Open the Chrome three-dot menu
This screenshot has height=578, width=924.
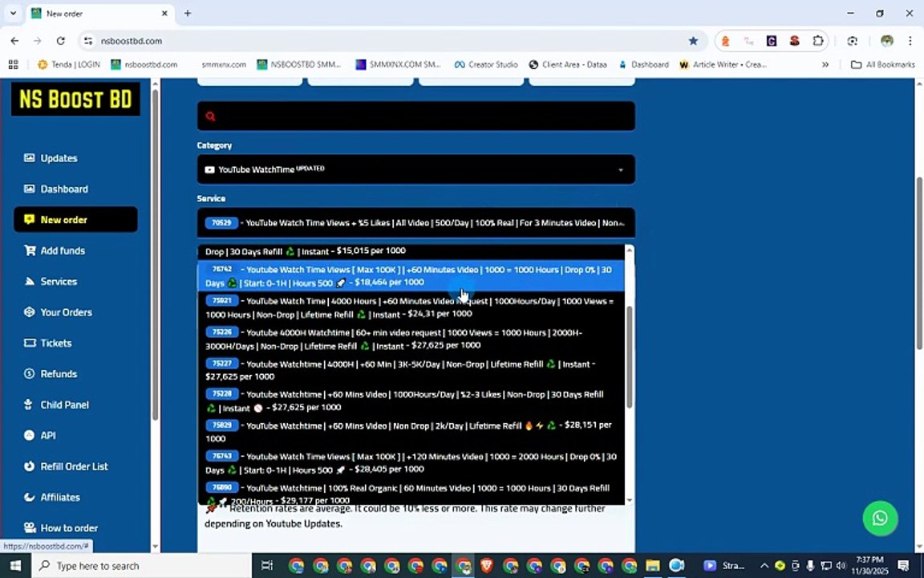pyautogui.click(x=910, y=41)
